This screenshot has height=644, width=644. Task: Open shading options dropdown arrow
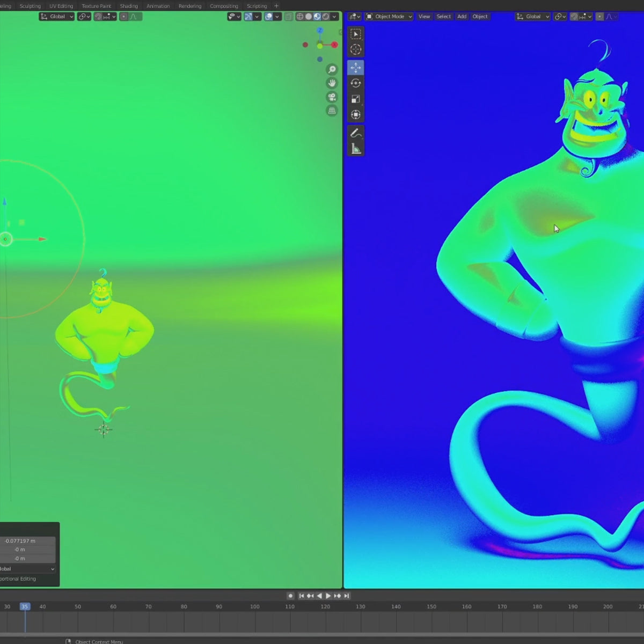coord(334,17)
